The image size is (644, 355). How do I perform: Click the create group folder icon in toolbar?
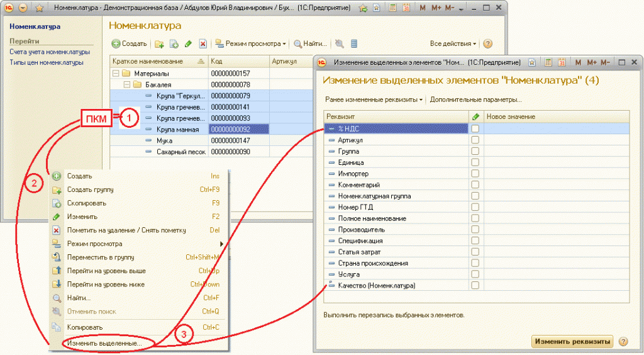pos(159,44)
